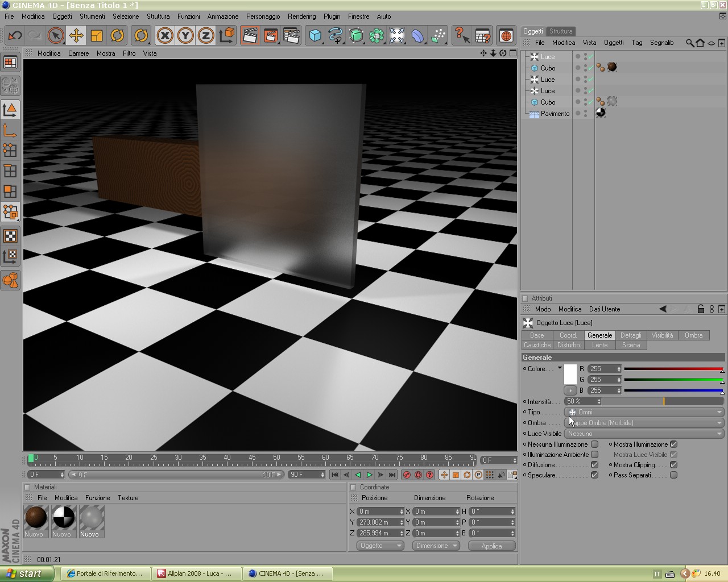This screenshot has height=582, width=728.
Task: Click the globe browser icon in toolbar
Action: [x=506, y=36]
